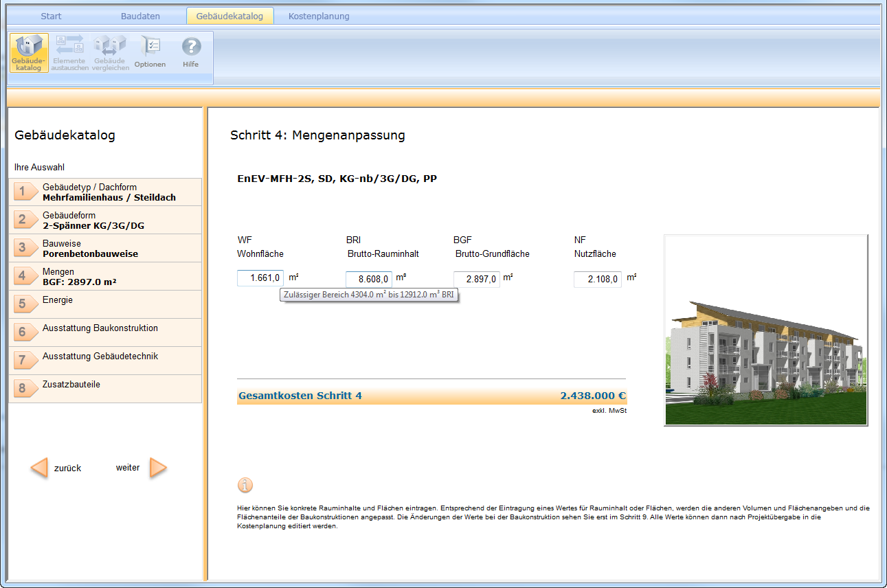This screenshot has height=588, width=887.
Task: Click the Wohnfläche input field
Action: 260,278
